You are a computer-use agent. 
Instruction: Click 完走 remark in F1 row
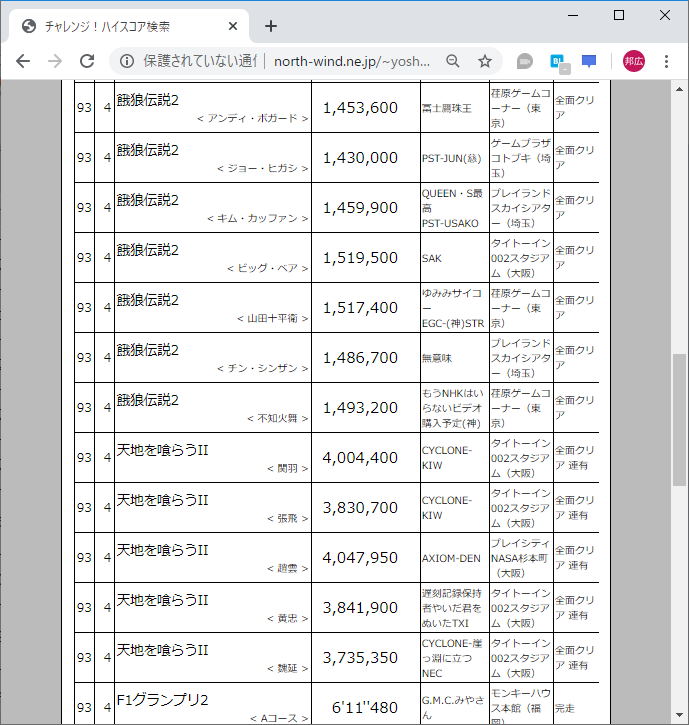[x=565, y=708]
